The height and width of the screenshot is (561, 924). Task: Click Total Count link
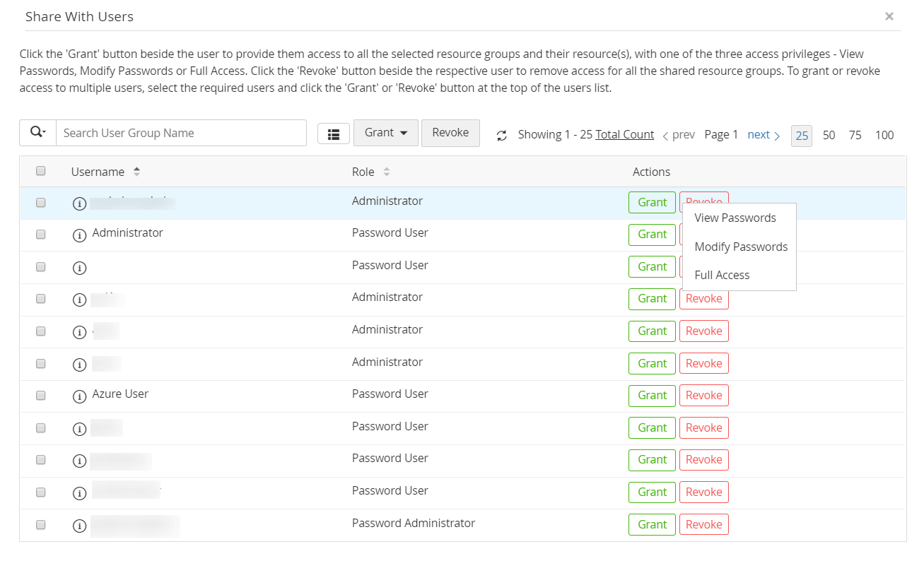coord(624,135)
